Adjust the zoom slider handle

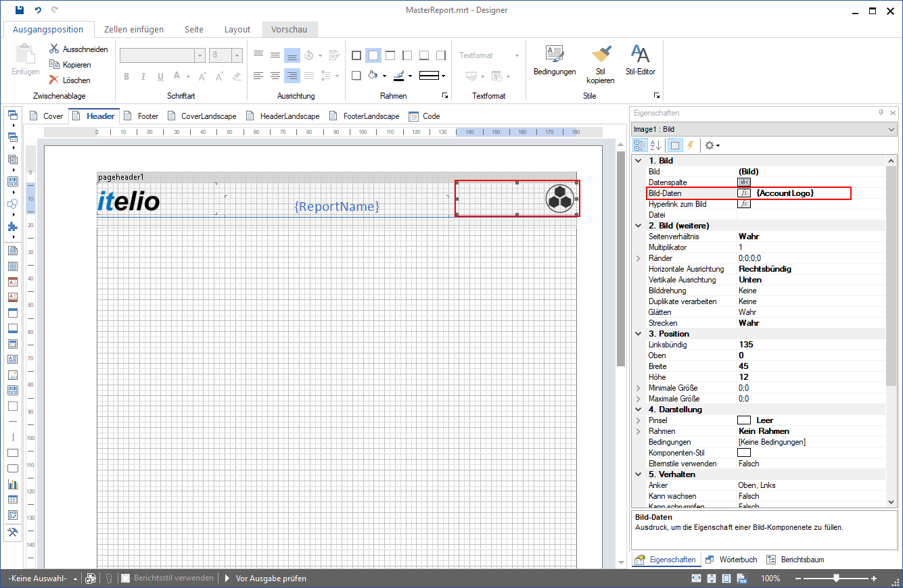837,578
